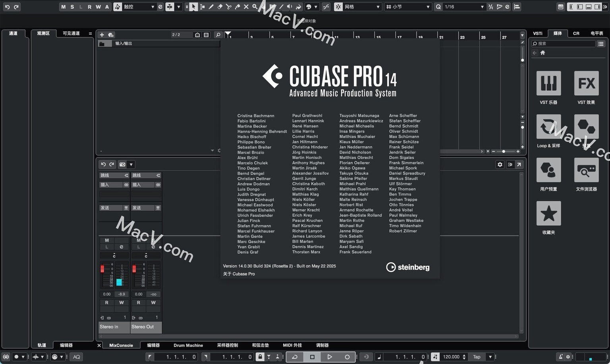Click the 跳线 button on Stereo In channel

click(114, 175)
